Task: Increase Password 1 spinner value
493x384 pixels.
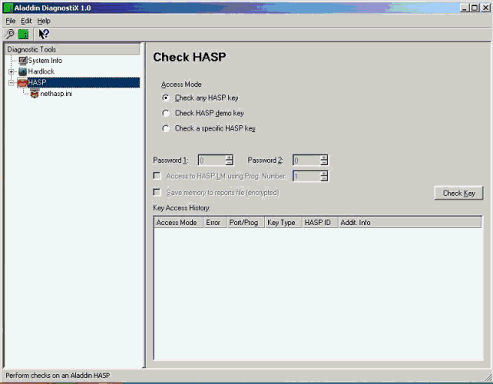Action: 229,157
